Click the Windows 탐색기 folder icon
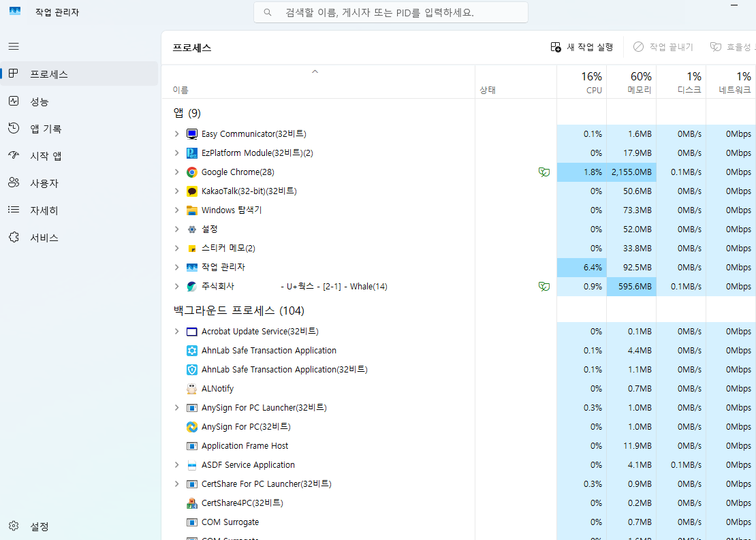This screenshot has height=540, width=756. tap(192, 210)
